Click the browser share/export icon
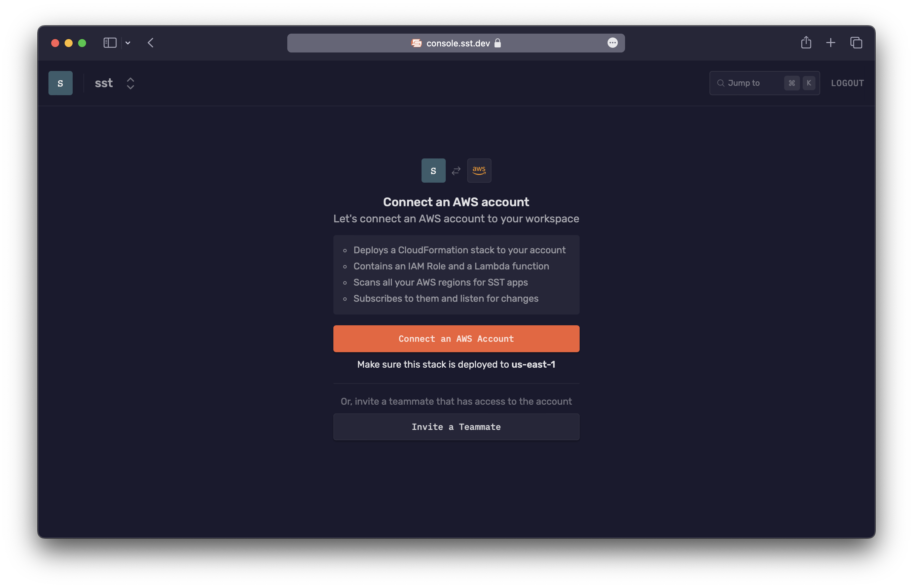 806,42
